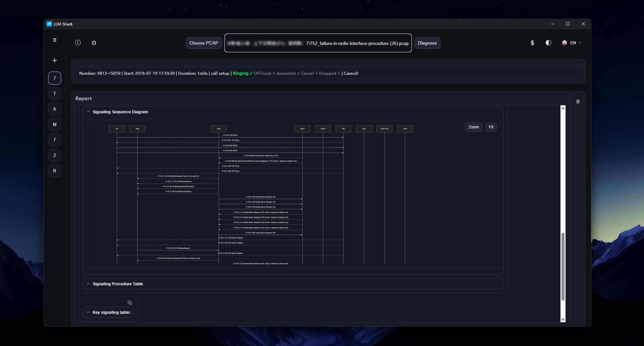
Task: Select the sidebar session labeled B
Action: 55,171
